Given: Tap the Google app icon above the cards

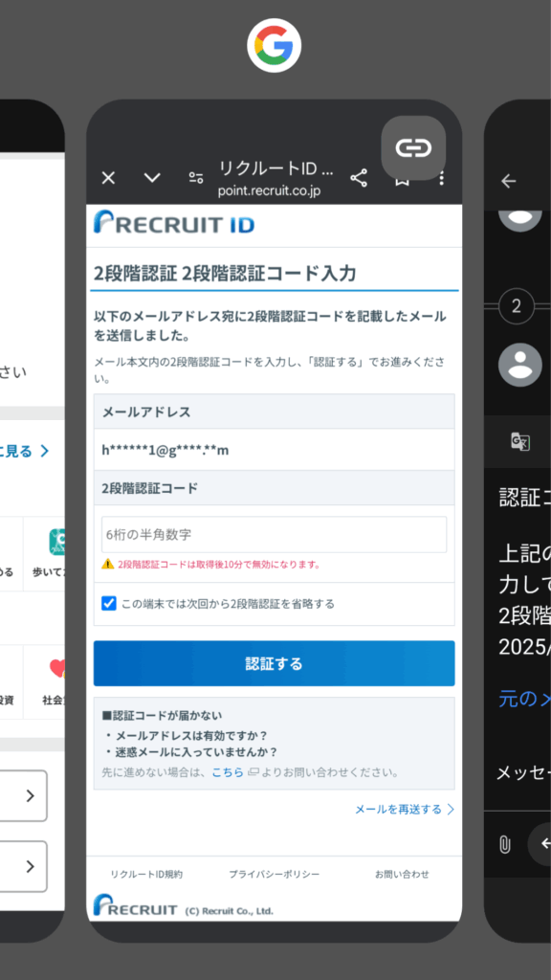Looking at the screenshot, I should 275,45.
